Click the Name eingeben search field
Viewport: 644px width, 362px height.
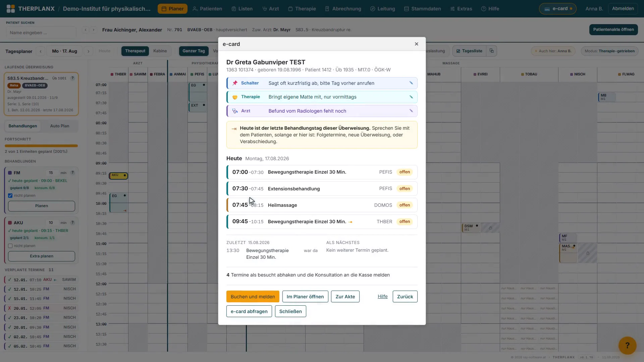coord(41,33)
